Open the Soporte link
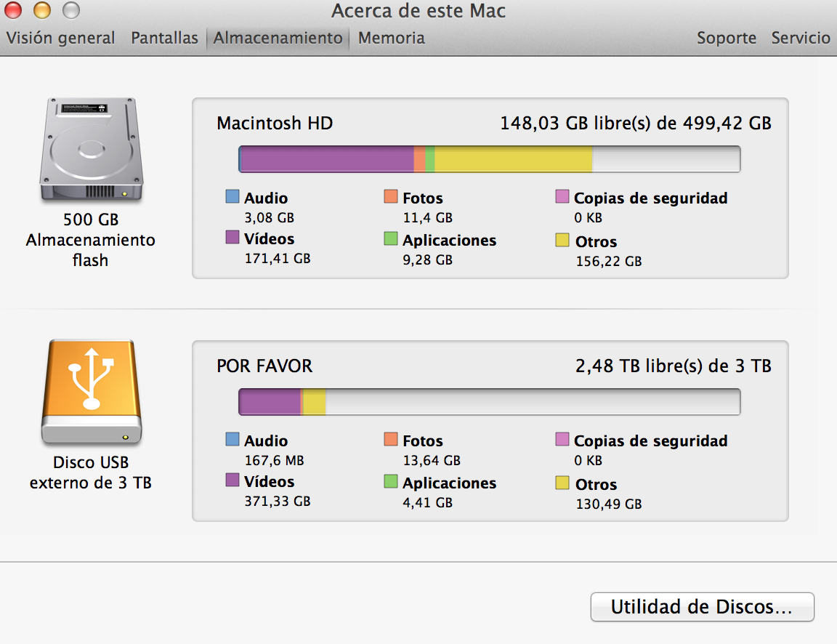This screenshot has width=837, height=644. 727,38
